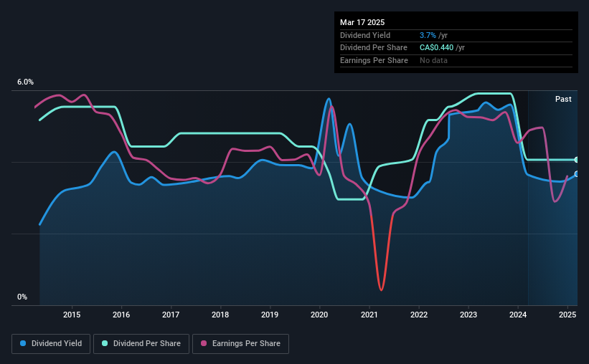Image resolution: width=589 pixels, height=364 pixels.
Task: Click the teal dot in Dividend Per Share legend
Action: pyautogui.click(x=105, y=343)
